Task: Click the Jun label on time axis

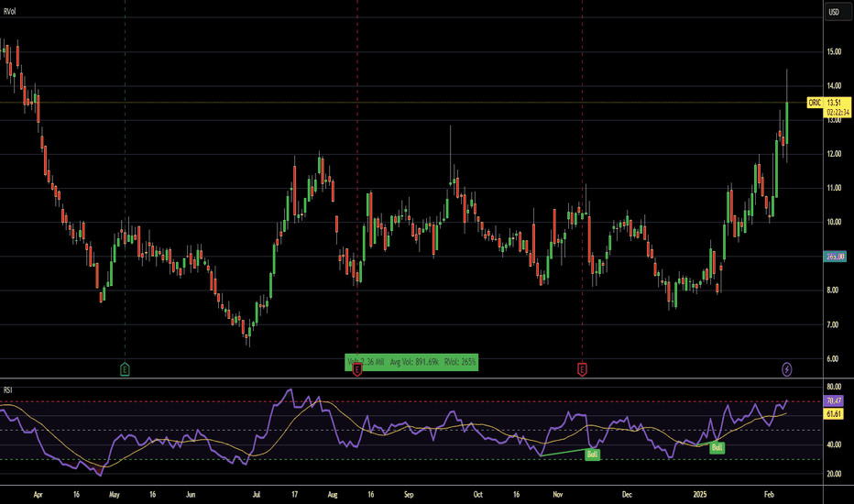Action: pos(191,495)
